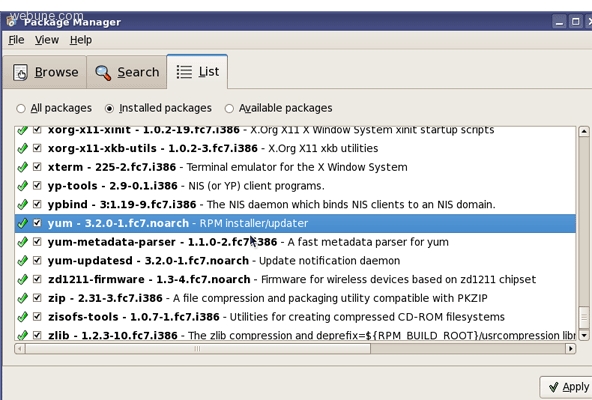Select the 'Update notification daemon' row
Viewport: 592px width, 400px height.
(295, 261)
